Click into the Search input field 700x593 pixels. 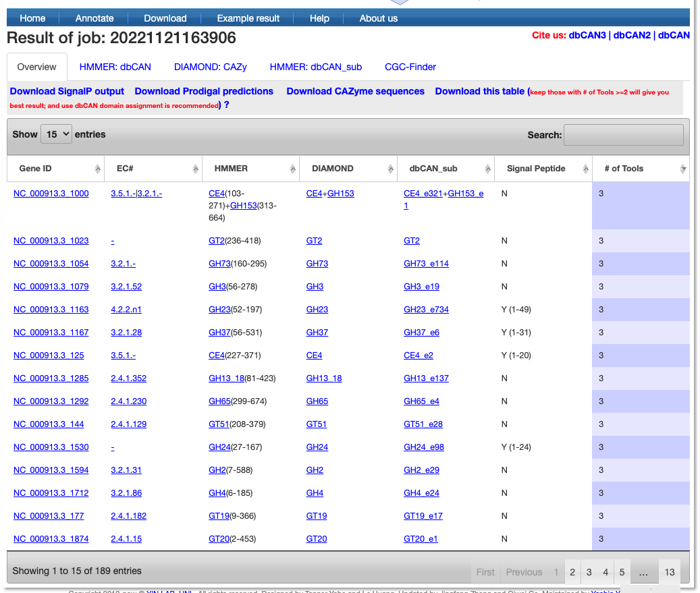pyautogui.click(x=623, y=135)
